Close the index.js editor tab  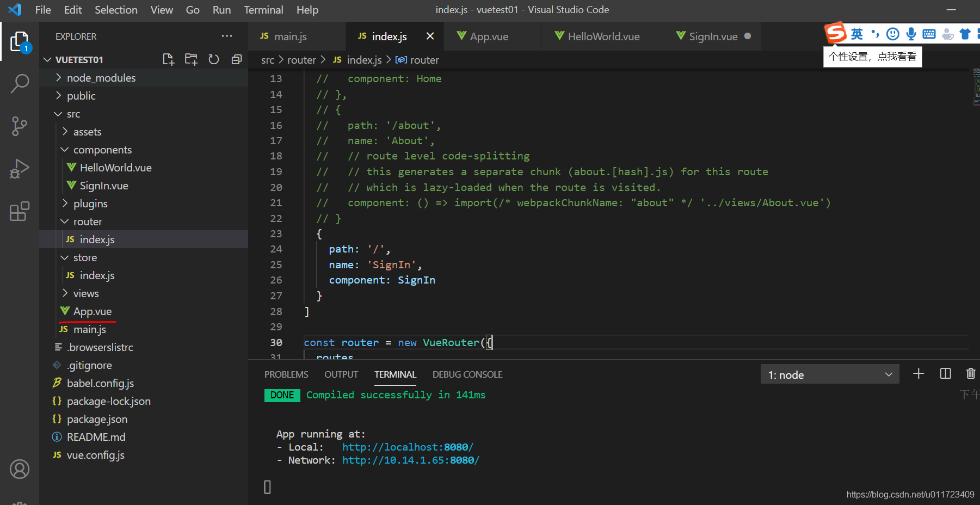[430, 36]
